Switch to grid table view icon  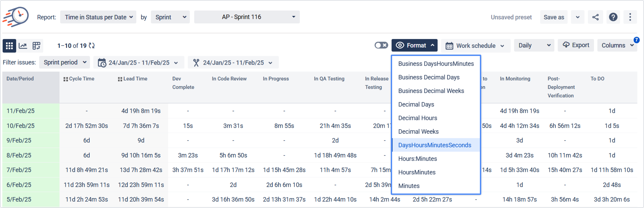point(9,46)
